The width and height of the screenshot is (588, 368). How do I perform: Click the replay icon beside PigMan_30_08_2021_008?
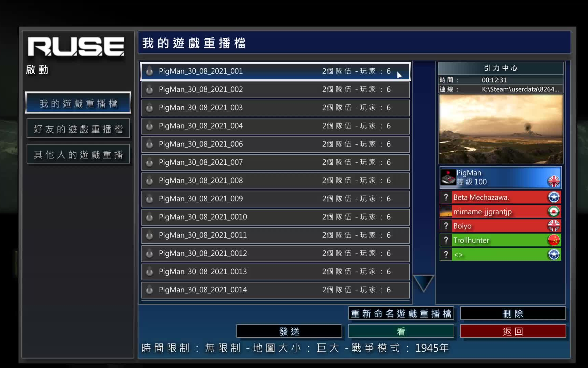(149, 181)
